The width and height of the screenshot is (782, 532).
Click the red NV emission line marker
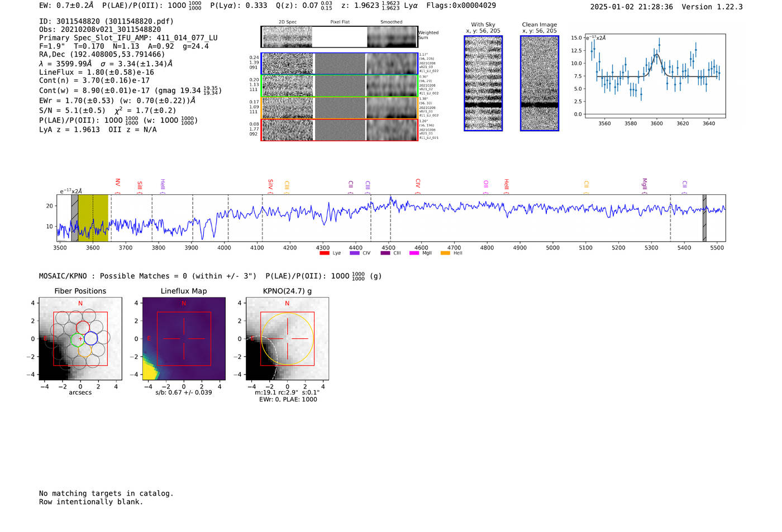point(118,183)
